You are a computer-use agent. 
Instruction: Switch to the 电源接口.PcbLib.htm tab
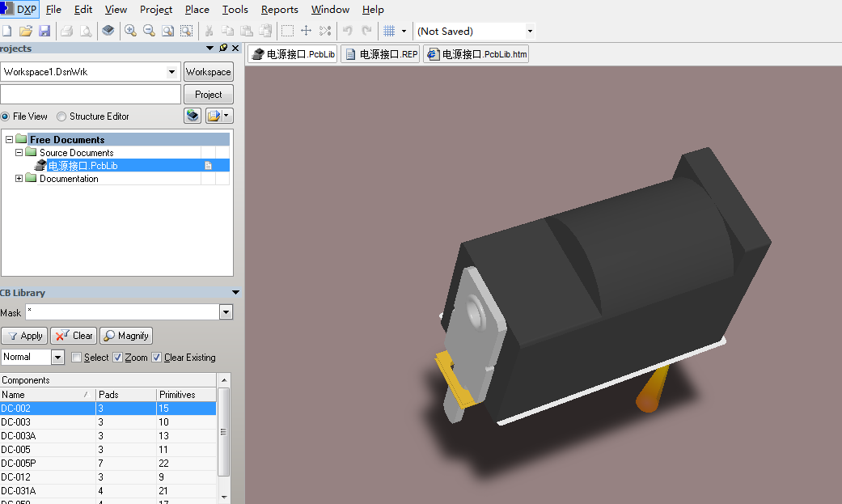pos(477,54)
